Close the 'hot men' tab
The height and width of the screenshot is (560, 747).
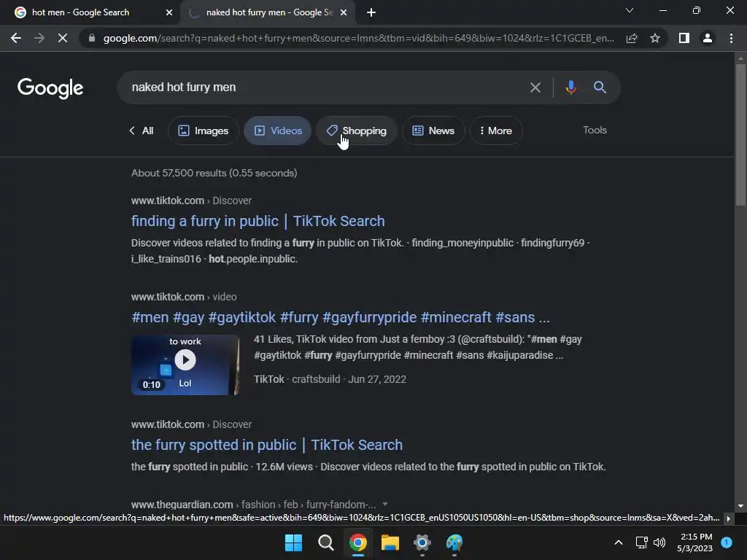[x=169, y=12]
